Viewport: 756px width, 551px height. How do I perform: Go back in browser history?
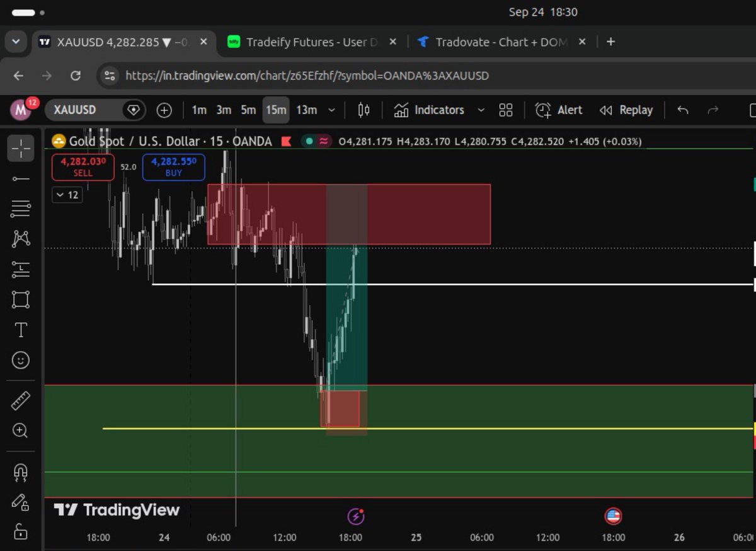click(18, 76)
